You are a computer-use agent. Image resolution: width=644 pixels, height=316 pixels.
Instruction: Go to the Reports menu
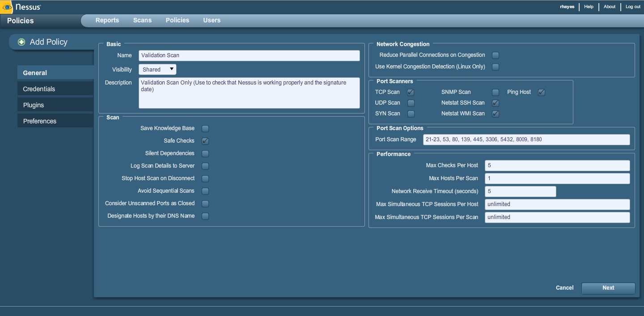coord(107,20)
